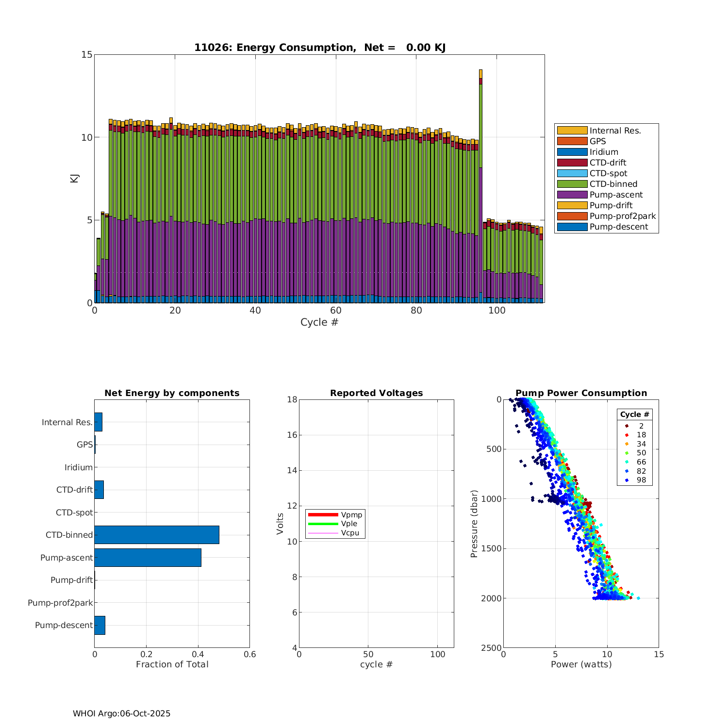Select the CTD-drift dark red legend swatch

tap(572, 163)
